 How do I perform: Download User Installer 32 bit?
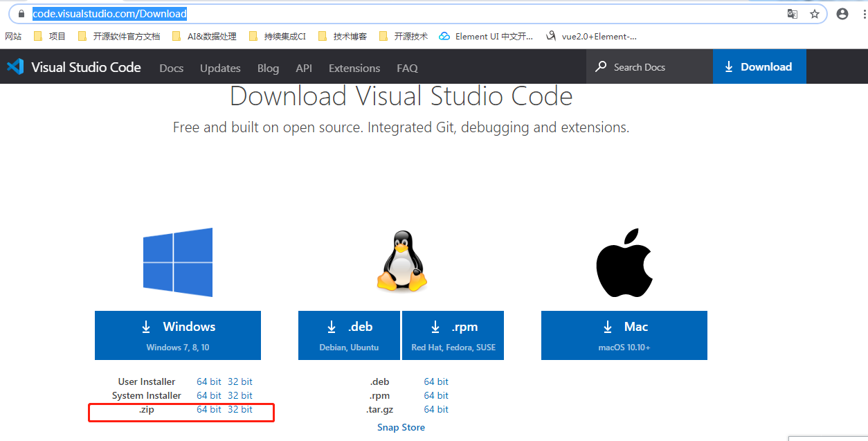tap(240, 381)
